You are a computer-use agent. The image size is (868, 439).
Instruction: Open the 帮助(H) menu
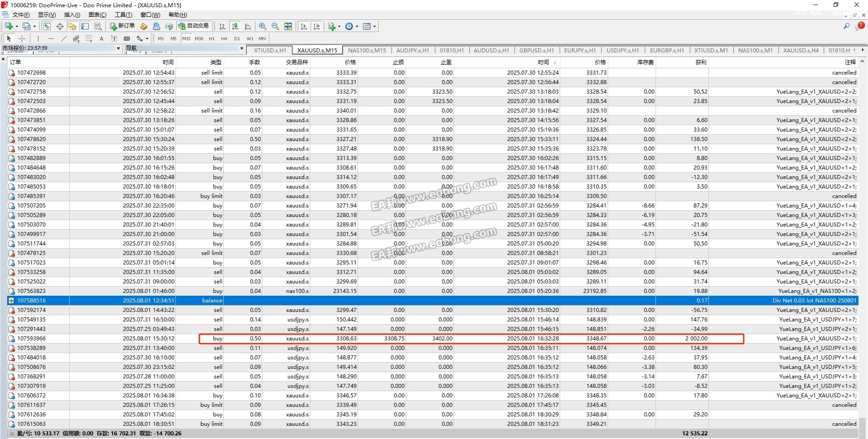point(178,15)
